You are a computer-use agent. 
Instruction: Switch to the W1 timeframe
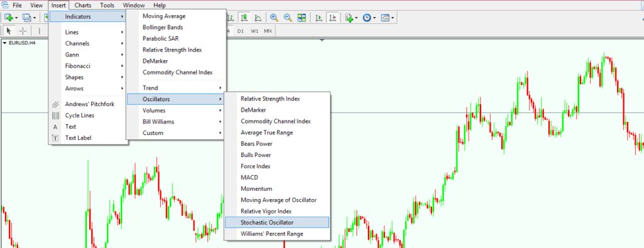pos(255,31)
